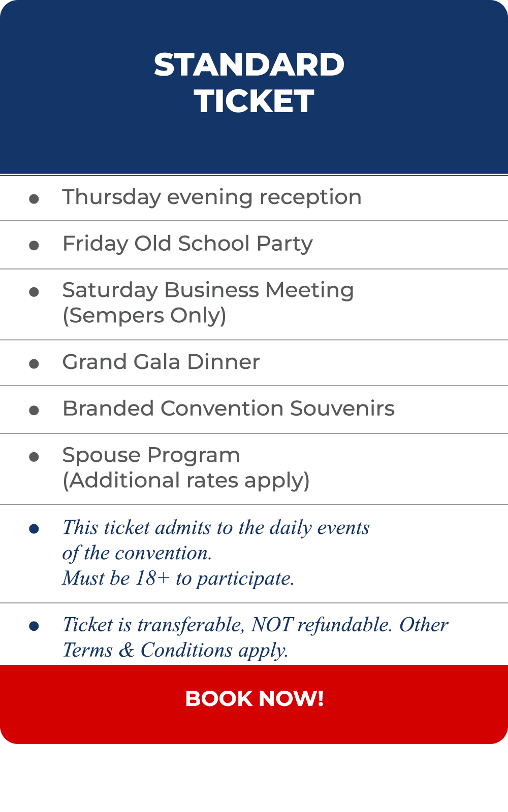Click the bullet beside Saturday Business Meeting
This screenshot has width=508, height=812.
point(34,292)
